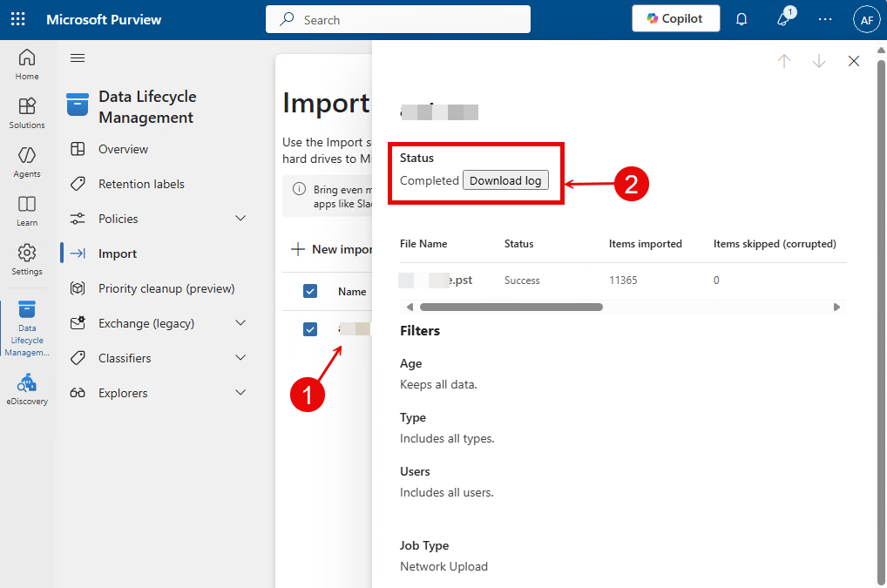Screen dimensions: 887x588
Task: Open Settings gear in left rail
Action: pyautogui.click(x=27, y=259)
